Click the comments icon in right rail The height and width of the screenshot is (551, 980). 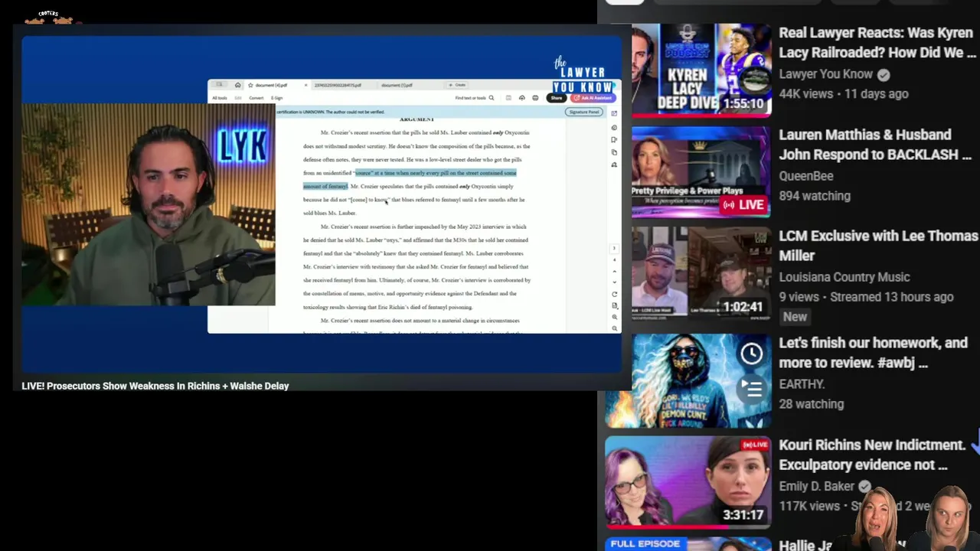tap(614, 128)
